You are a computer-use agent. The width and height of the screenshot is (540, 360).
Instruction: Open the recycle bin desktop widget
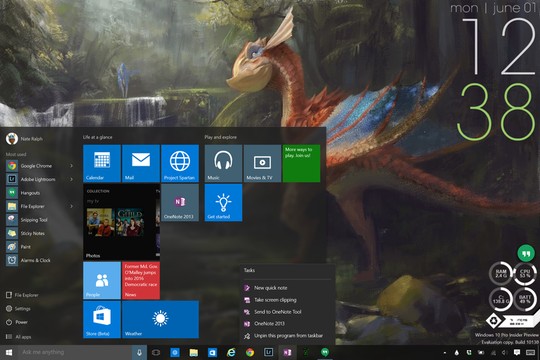point(494,321)
